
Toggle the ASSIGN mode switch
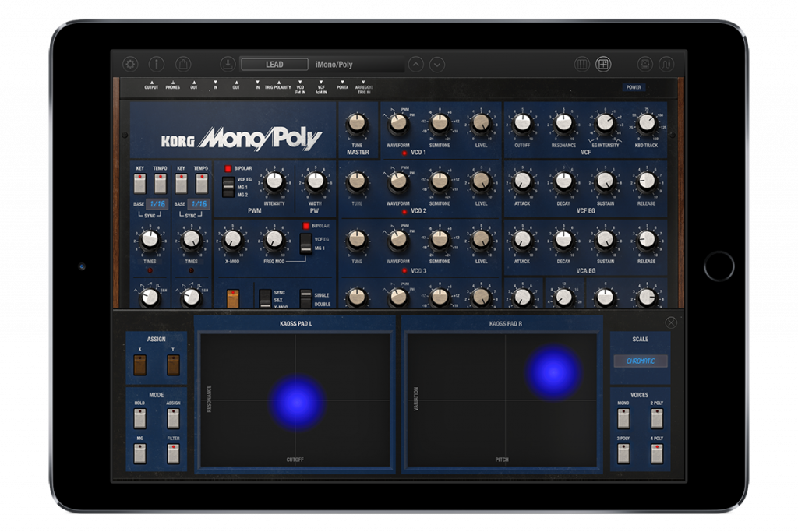(x=173, y=418)
